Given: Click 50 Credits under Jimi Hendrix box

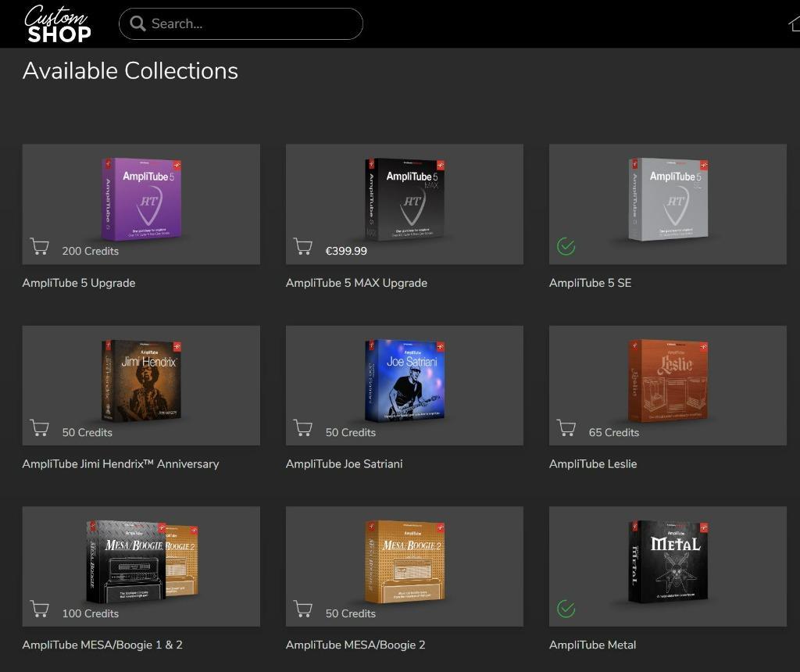Looking at the screenshot, I should coord(87,432).
